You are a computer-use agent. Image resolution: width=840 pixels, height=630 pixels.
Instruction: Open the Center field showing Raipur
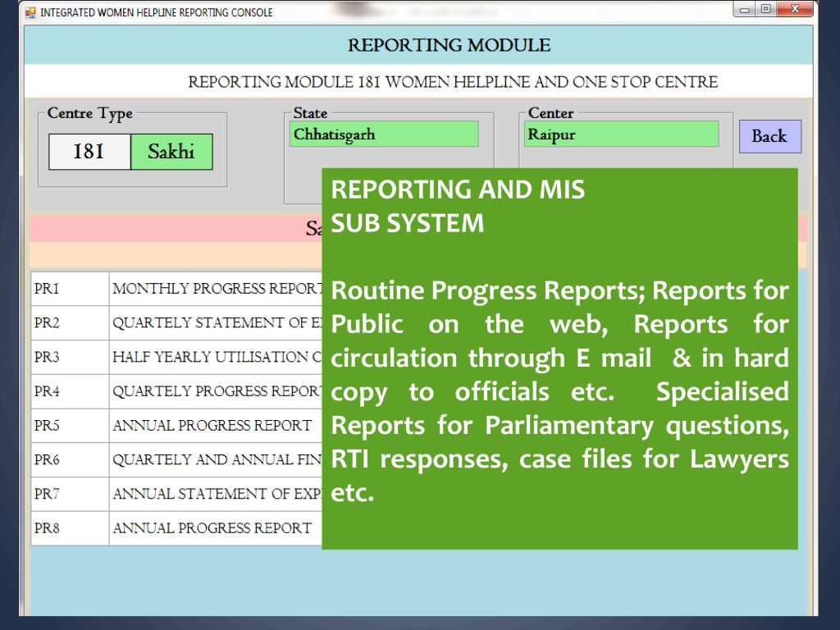click(621, 135)
